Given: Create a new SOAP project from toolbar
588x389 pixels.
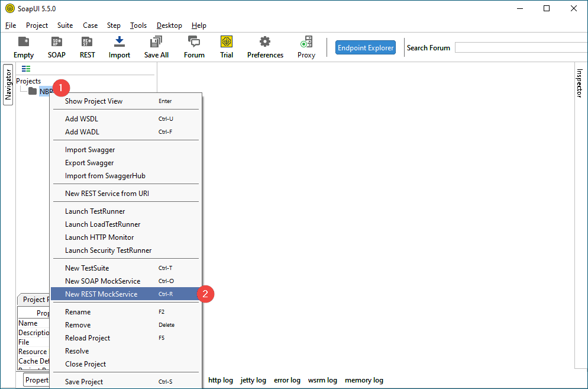Looking at the screenshot, I should tap(57, 41).
